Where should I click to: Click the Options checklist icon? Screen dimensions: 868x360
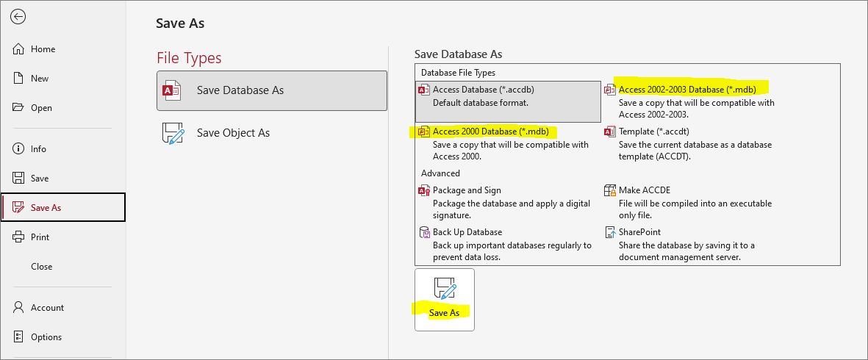(18, 336)
